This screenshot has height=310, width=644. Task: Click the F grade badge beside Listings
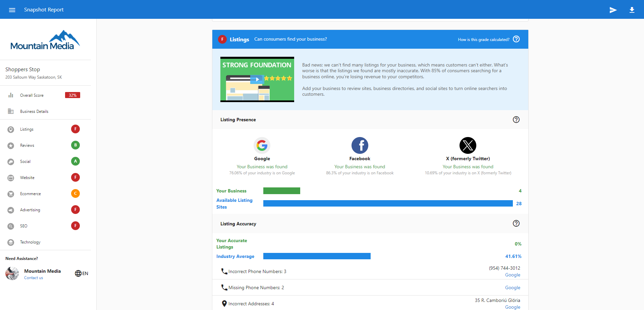pos(75,129)
